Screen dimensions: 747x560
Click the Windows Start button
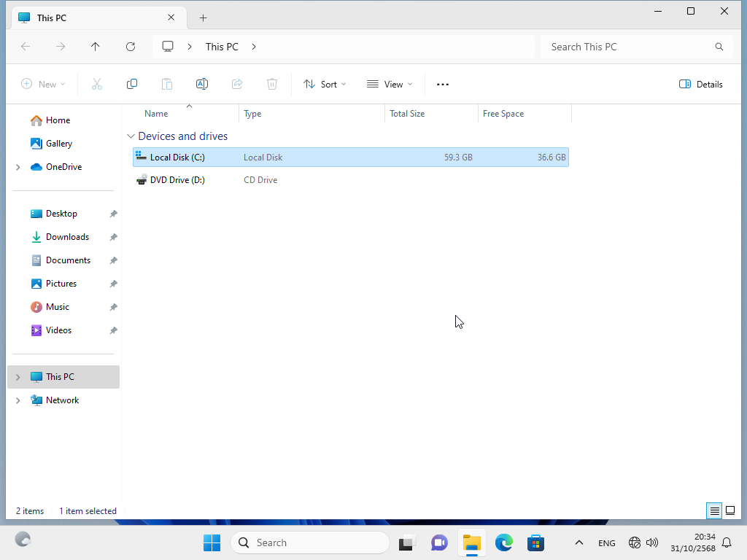click(212, 542)
